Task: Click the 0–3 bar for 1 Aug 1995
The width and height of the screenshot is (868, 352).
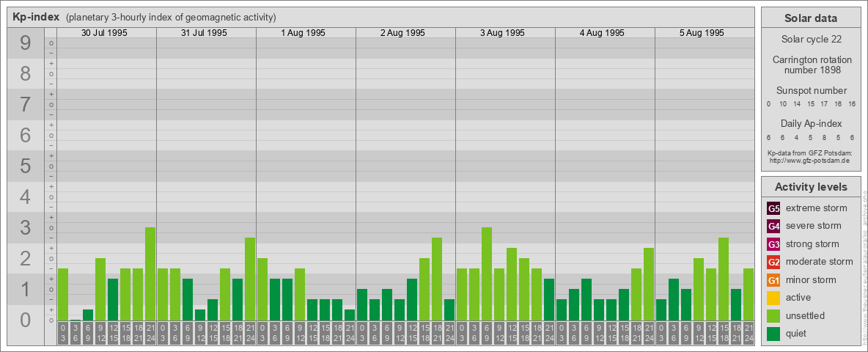Action: tap(262, 290)
